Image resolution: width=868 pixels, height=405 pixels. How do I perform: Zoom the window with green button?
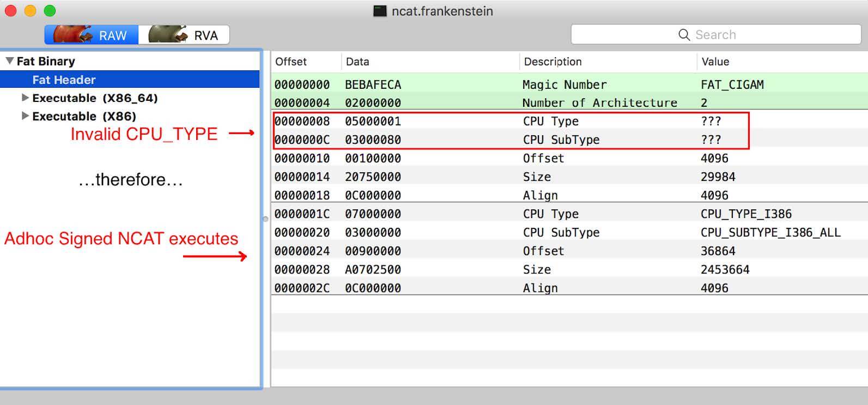[x=50, y=11]
